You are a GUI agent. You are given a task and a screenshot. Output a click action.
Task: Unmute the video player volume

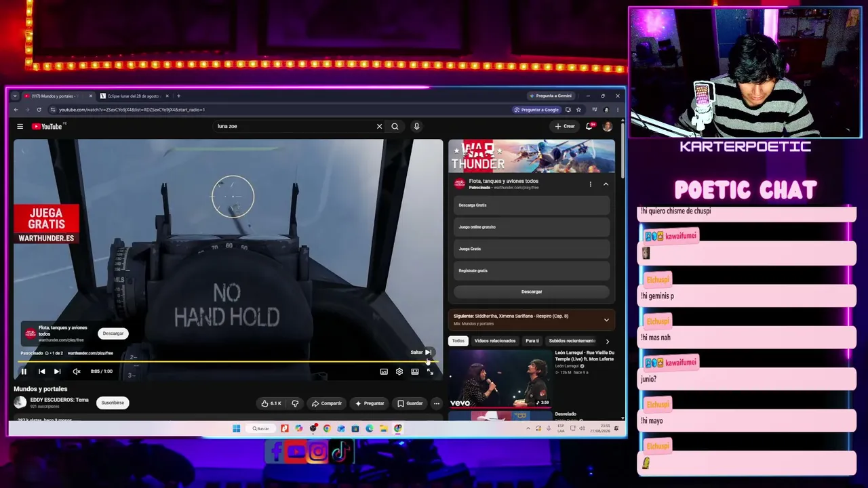tap(77, 371)
